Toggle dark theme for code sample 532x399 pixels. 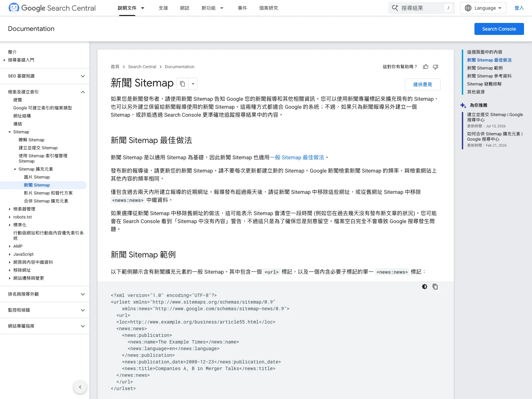point(425,287)
